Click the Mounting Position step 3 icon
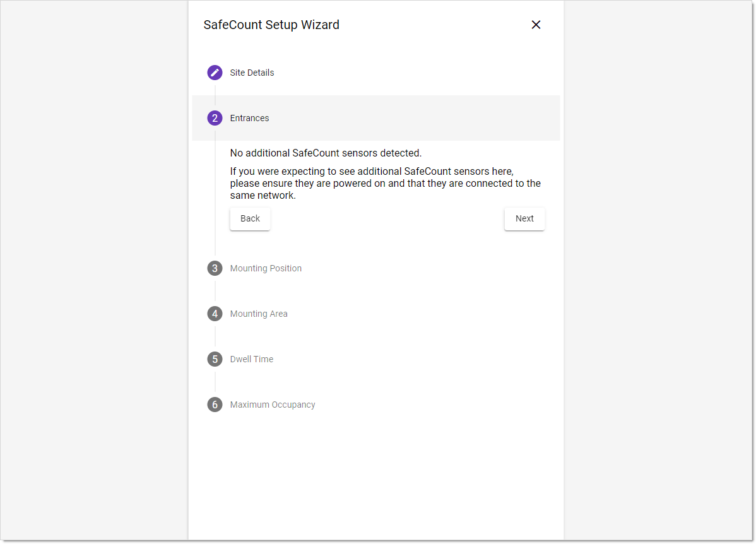 click(215, 268)
